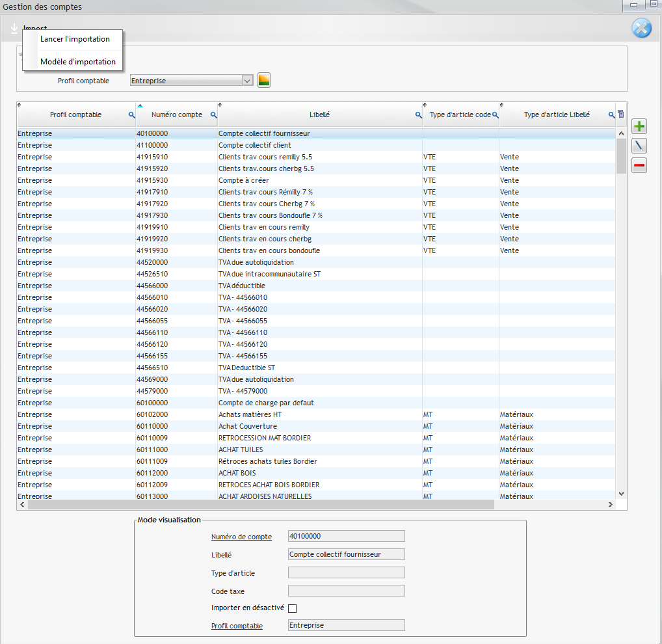Click the Import download arrow icon
The width and height of the screenshot is (662, 644).
tap(14, 28)
